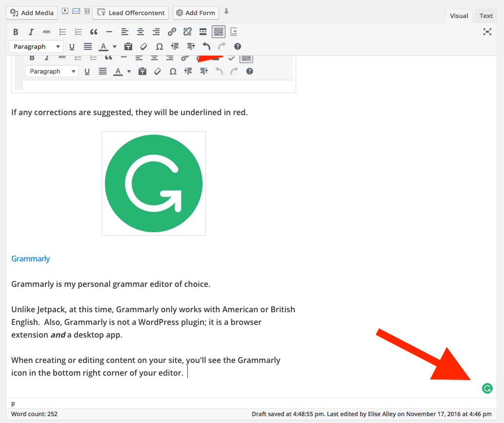Screen dimensions: 504x423
Task: Open the S3 media insert tool
Action: [x=87, y=11]
